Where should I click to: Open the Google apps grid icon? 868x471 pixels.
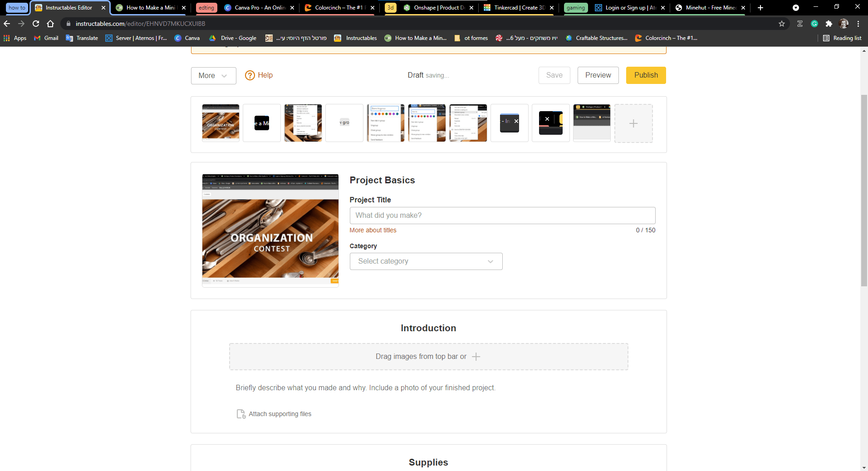[x=6, y=38]
